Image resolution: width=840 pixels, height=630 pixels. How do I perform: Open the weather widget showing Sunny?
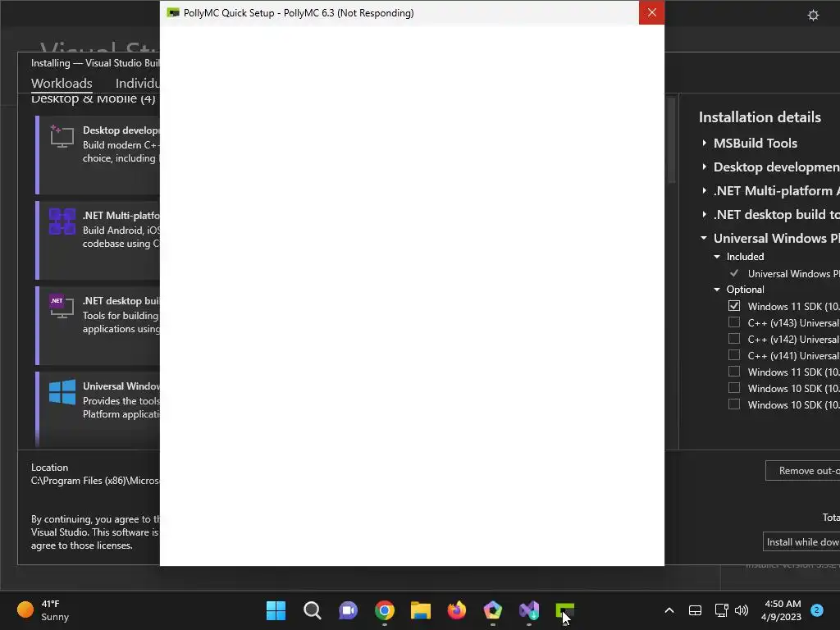click(x=43, y=610)
